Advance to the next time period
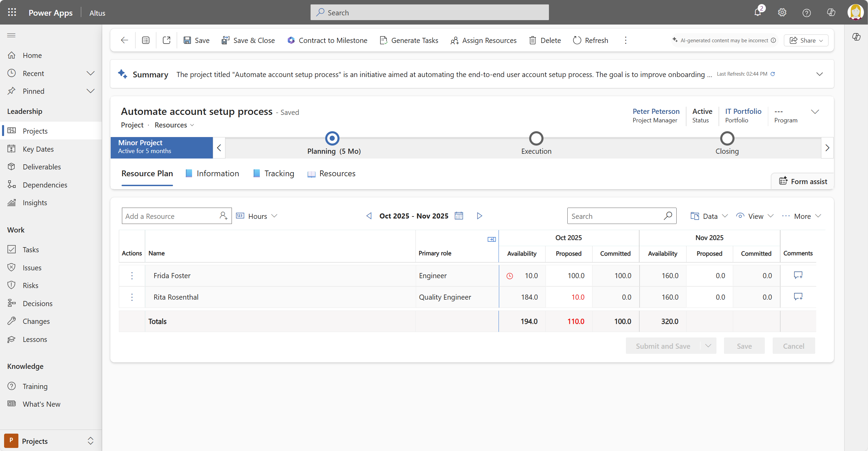This screenshot has height=451, width=868. (x=479, y=215)
